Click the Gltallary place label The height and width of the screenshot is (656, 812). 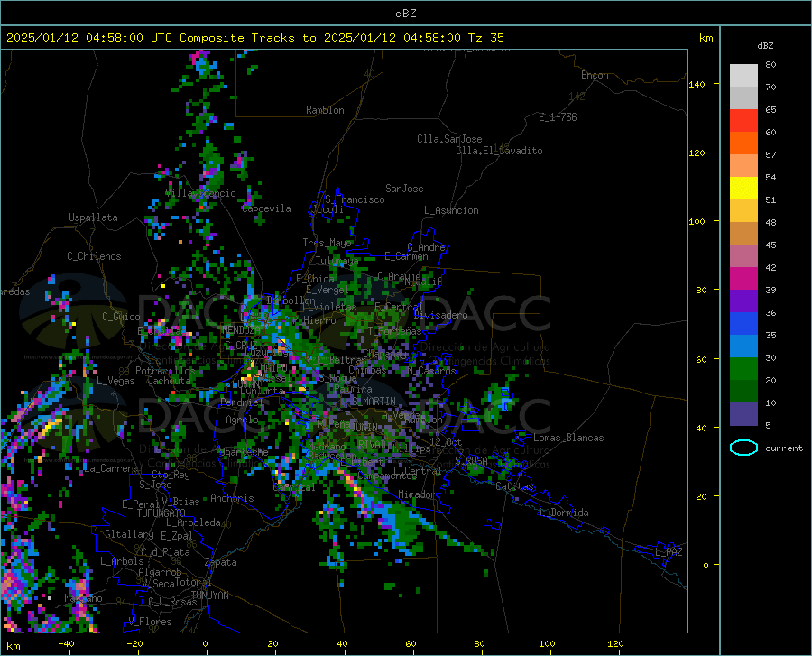129,534
